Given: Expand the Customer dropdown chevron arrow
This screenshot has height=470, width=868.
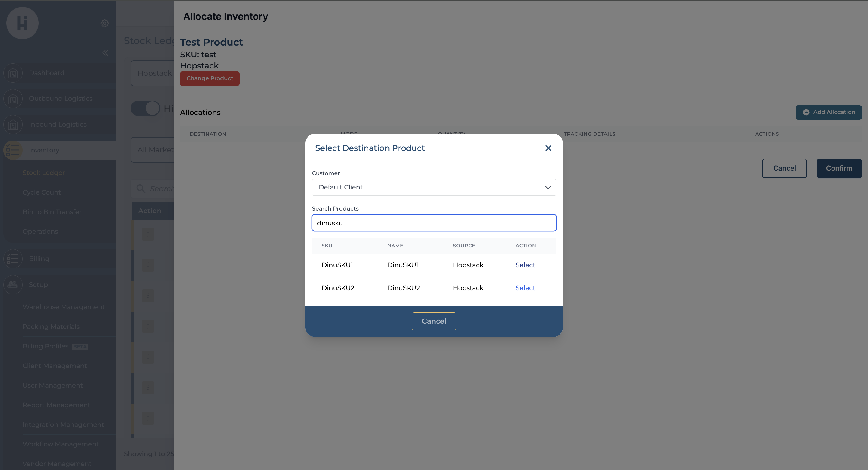Looking at the screenshot, I should [x=548, y=187].
